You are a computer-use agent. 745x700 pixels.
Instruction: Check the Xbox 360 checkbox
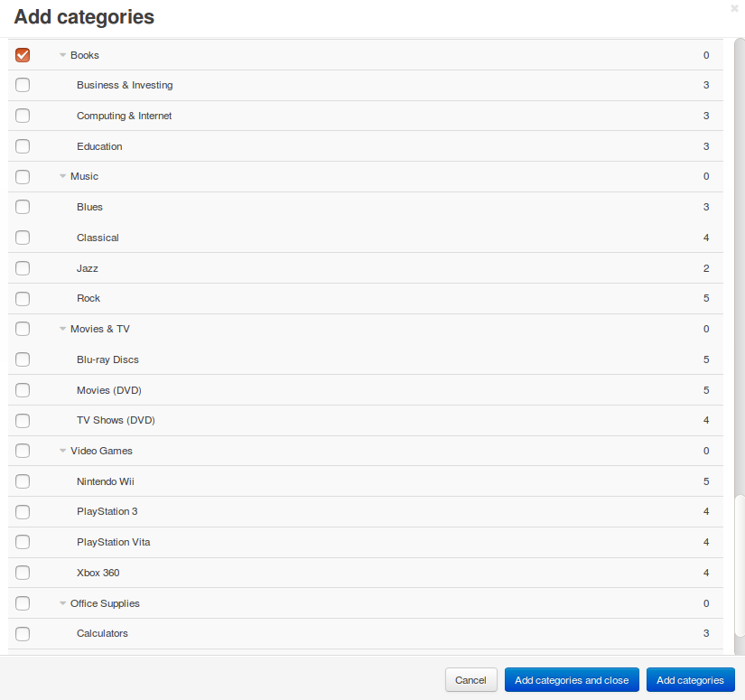tap(23, 573)
